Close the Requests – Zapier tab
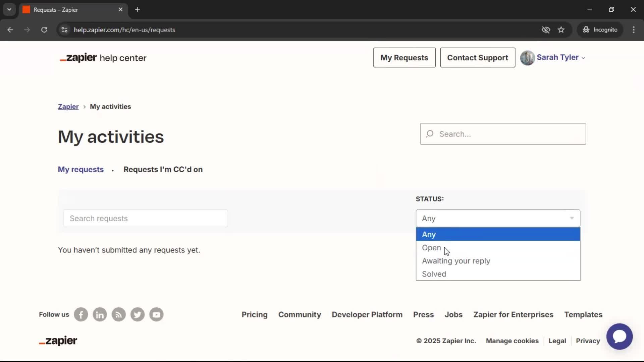 tap(120, 10)
